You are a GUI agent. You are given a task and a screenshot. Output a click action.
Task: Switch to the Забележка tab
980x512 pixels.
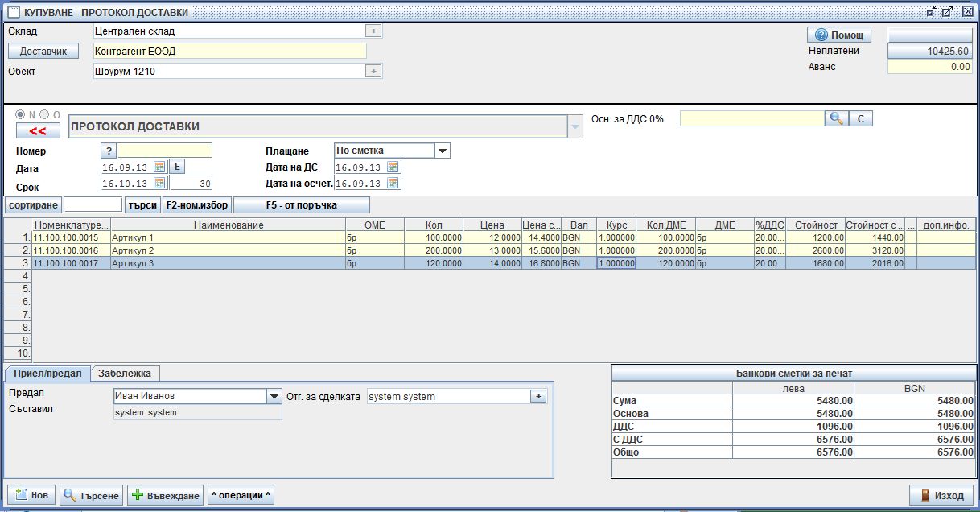pyautogui.click(x=126, y=373)
